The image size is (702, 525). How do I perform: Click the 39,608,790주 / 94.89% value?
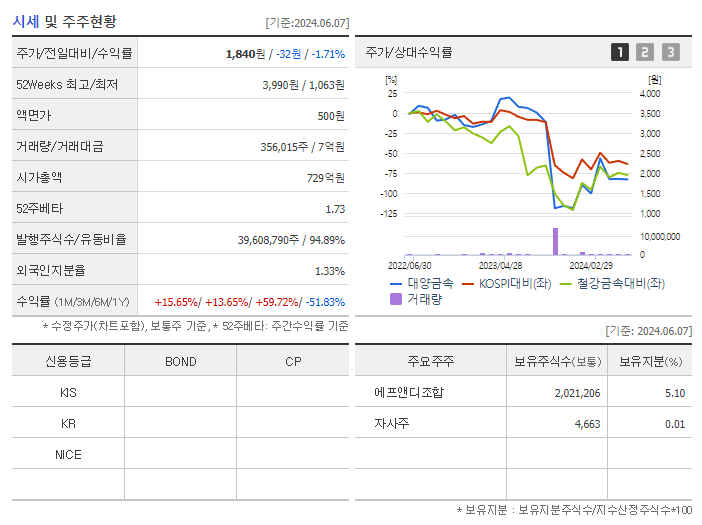coord(291,240)
